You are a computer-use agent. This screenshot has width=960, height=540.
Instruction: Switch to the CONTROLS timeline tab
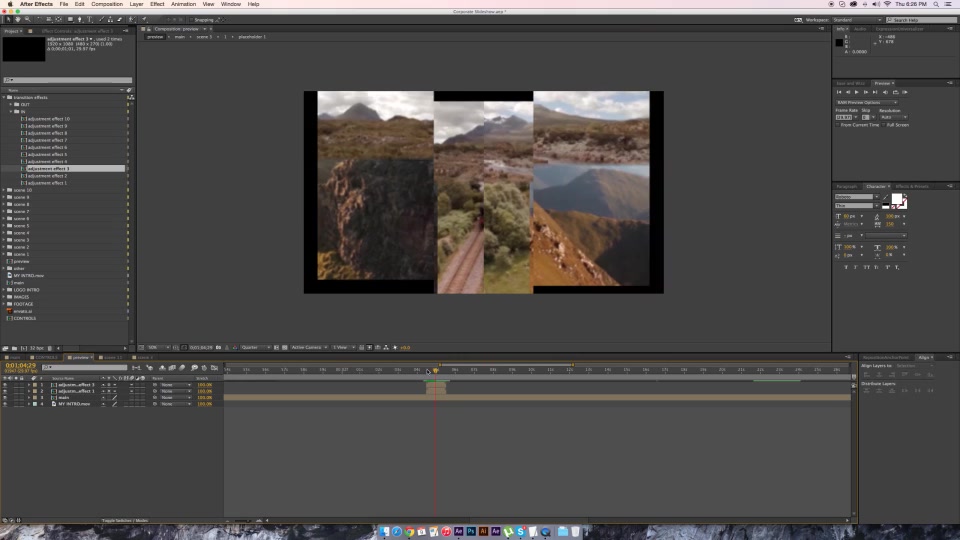point(45,357)
